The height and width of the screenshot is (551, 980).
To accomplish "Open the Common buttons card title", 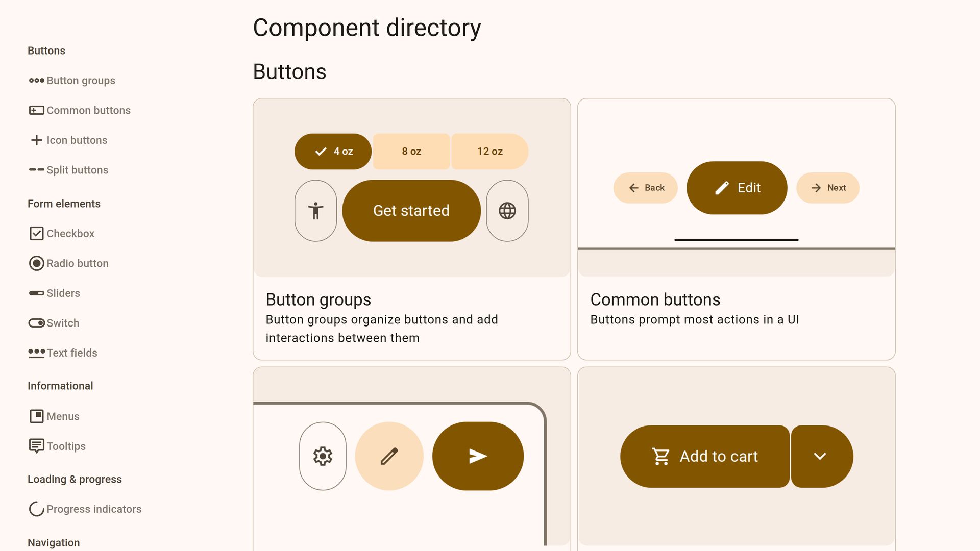I will point(655,299).
